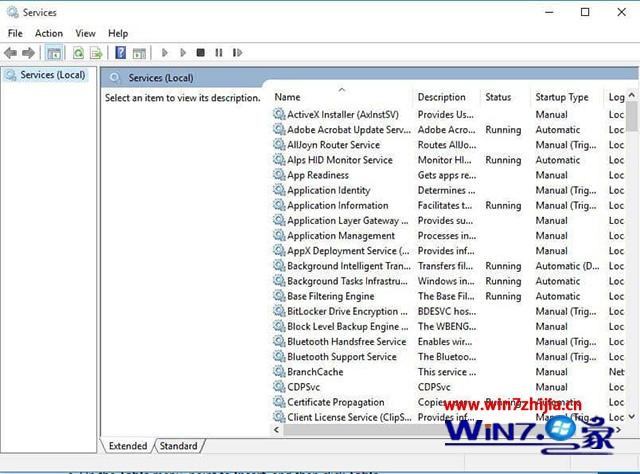Screen dimensions: 640x474
Task: Open the Help menu
Action: [x=118, y=33]
